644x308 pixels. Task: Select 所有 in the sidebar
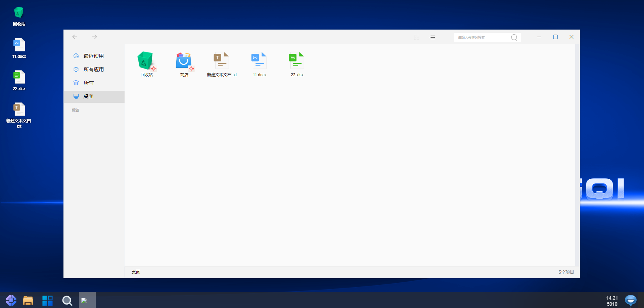[x=89, y=83]
